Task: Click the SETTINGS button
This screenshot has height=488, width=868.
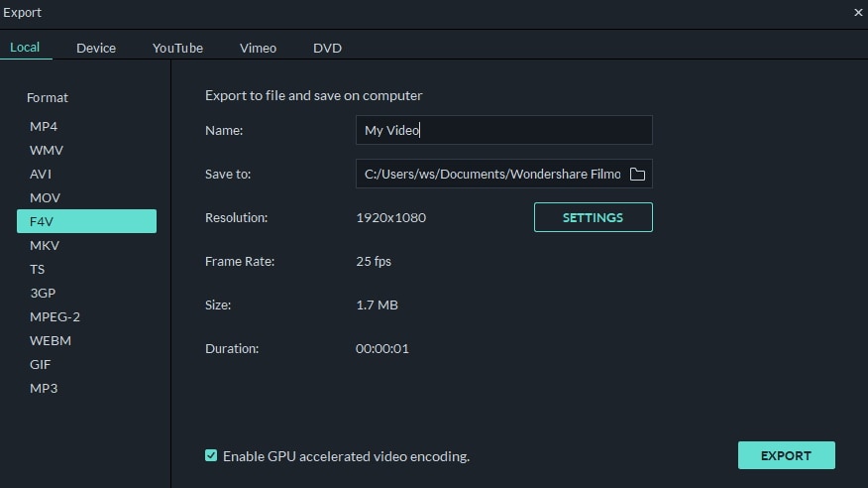Action: pos(593,217)
